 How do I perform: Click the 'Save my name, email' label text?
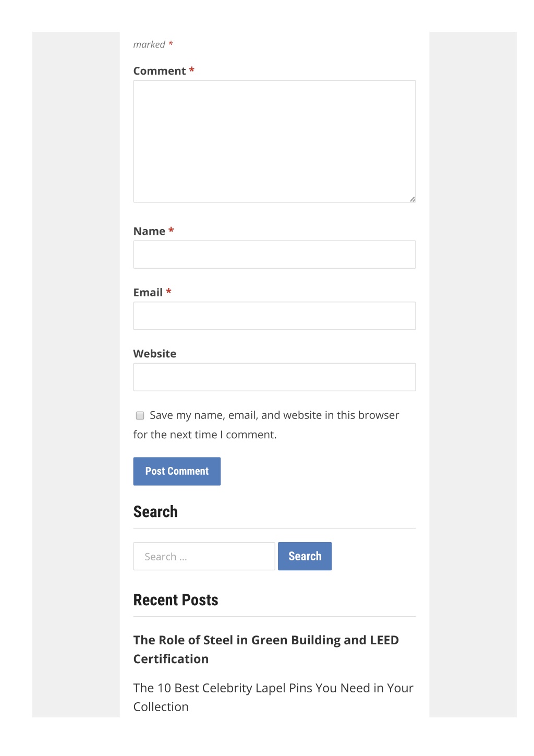(266, 425)
